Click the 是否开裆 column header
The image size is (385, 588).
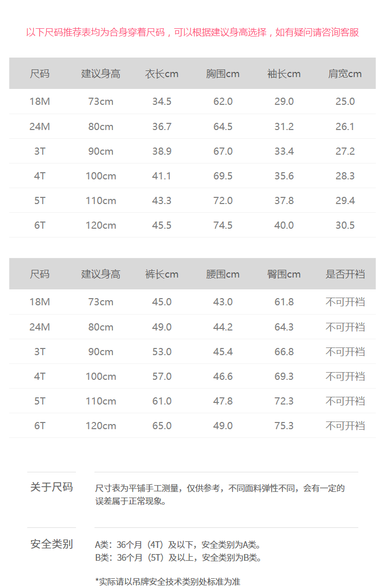click(345, 274)
